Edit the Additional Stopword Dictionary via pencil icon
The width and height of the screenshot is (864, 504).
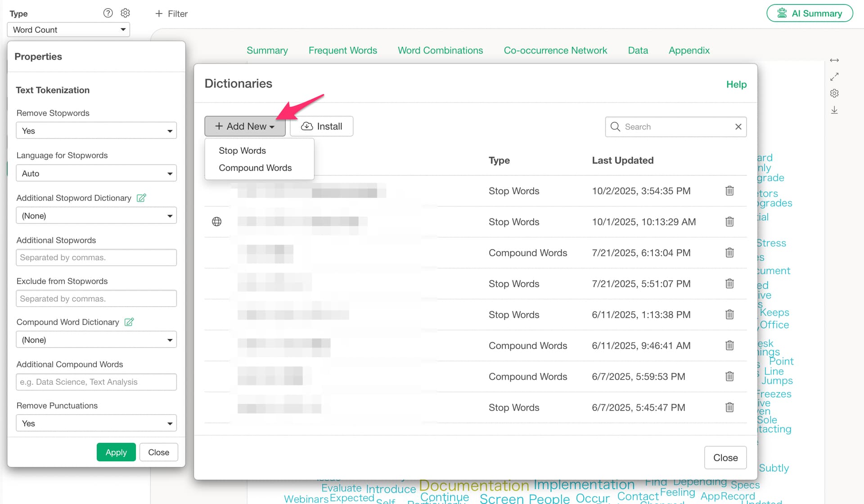click(141, 198)
